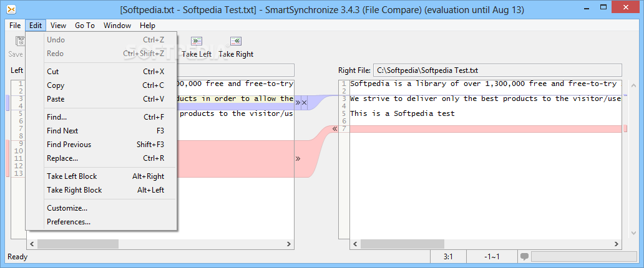The width and height of the screenshot is (644, 268).
Task: Click the » arrow next to × at line 3
Action: tap(298, 103)
